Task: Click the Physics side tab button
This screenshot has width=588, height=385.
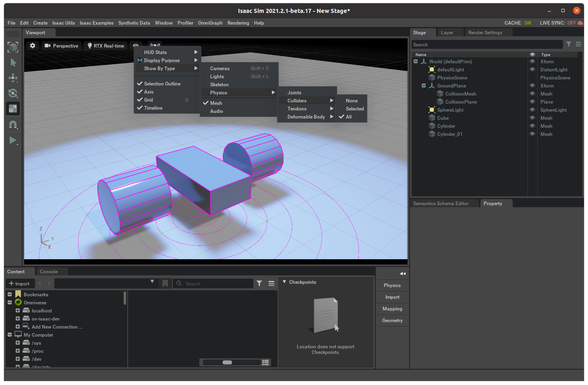Action: pyautogui.click(x=392, y=285)
